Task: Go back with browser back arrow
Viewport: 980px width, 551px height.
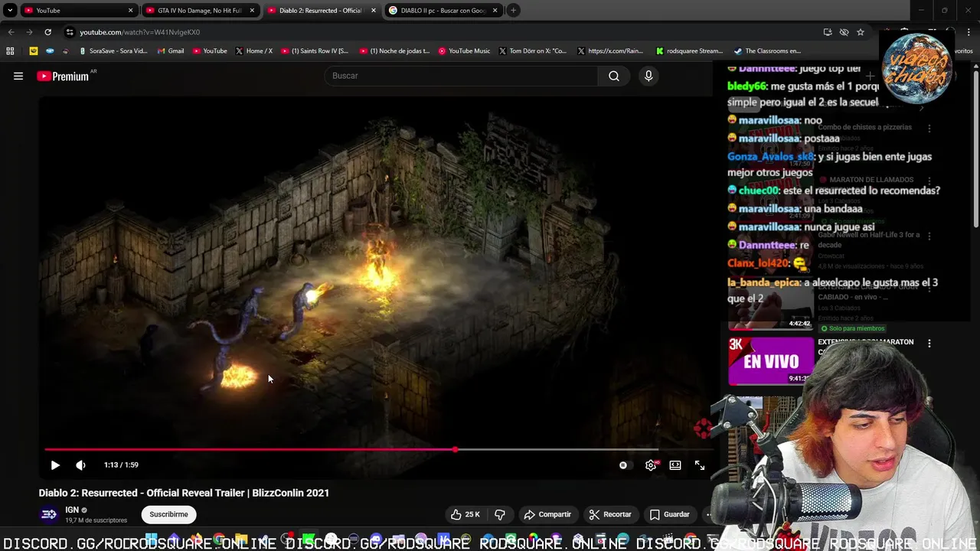Action: click(11, 32)
